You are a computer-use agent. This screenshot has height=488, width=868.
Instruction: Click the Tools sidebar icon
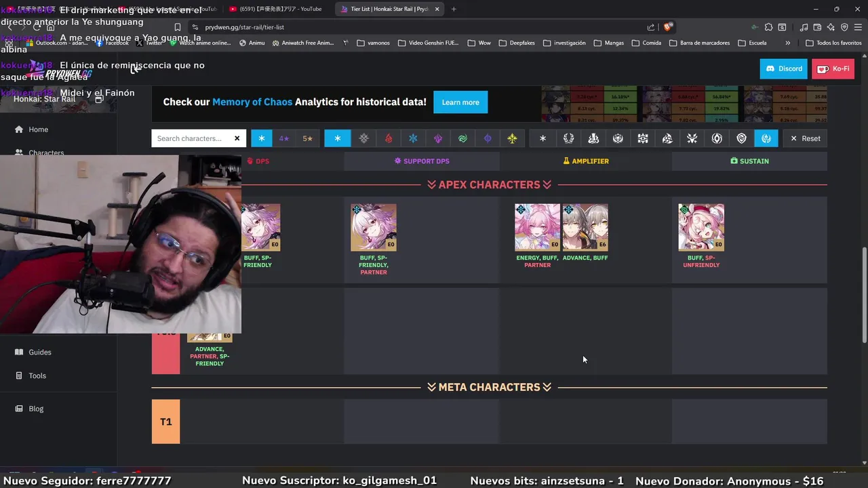tap(19, 375)
